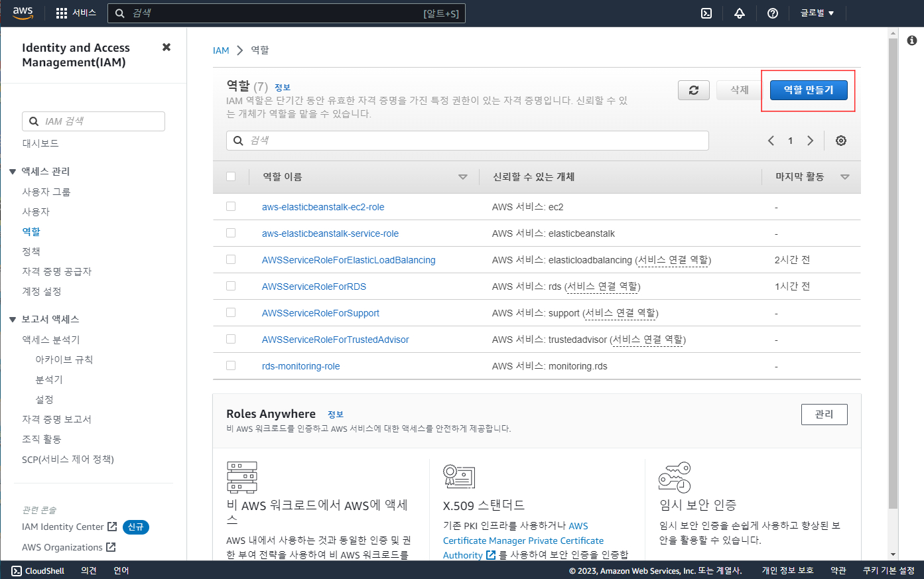Collapse the 액세스 관리 section
924x579 pixels.
point(13,172)
